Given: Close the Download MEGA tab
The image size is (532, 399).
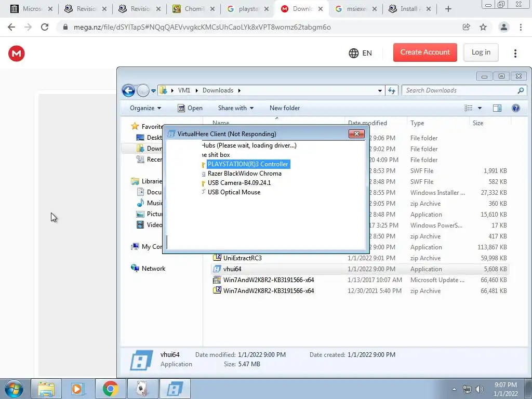Looking at the screenshot, I should [320, 9].
